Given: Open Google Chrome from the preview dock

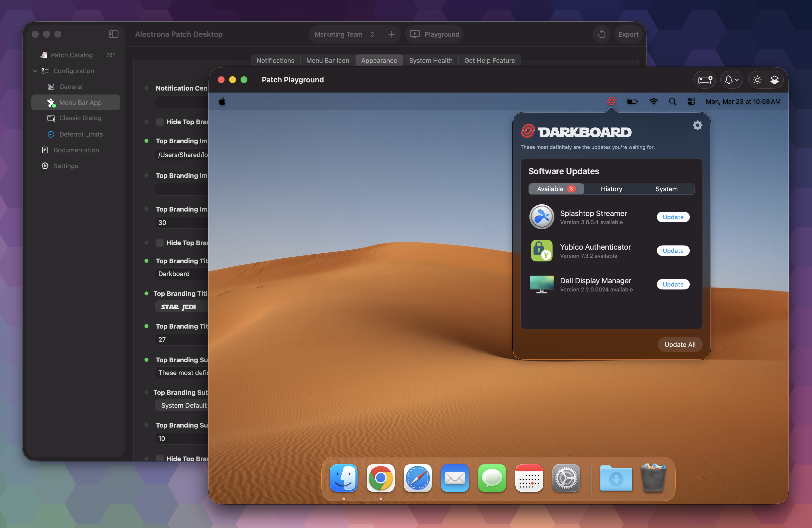Looking at the screenshot, I should [381, 478].
